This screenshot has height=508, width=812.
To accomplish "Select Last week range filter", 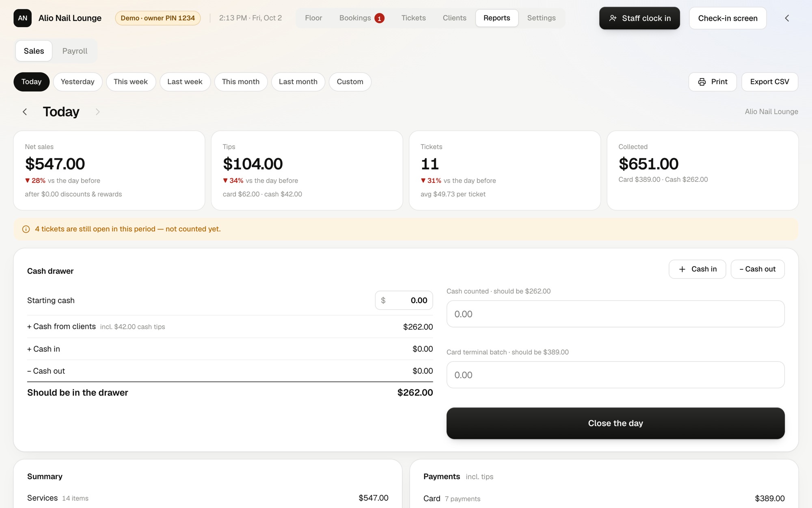I will tap(185, 82).
